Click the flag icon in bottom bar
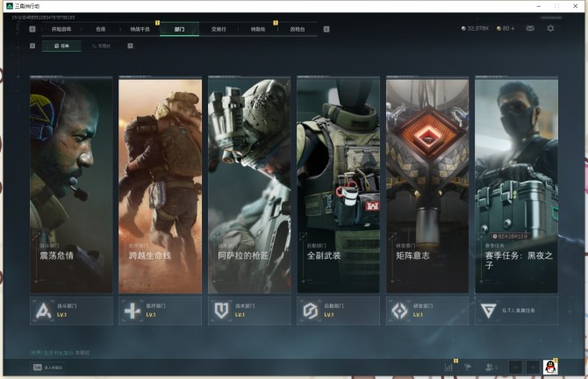588x379 pixels. click(x=468, y=367)
